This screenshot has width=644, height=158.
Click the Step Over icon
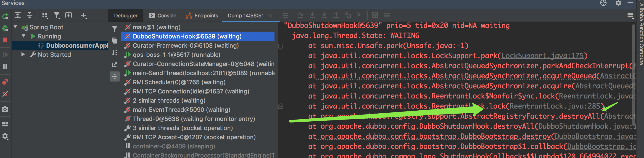301,15
